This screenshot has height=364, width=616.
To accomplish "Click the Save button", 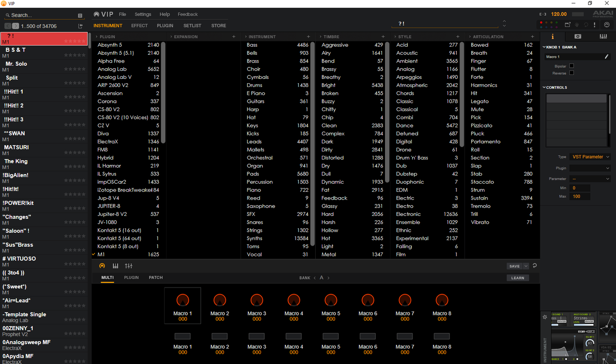I will (514, 266).
